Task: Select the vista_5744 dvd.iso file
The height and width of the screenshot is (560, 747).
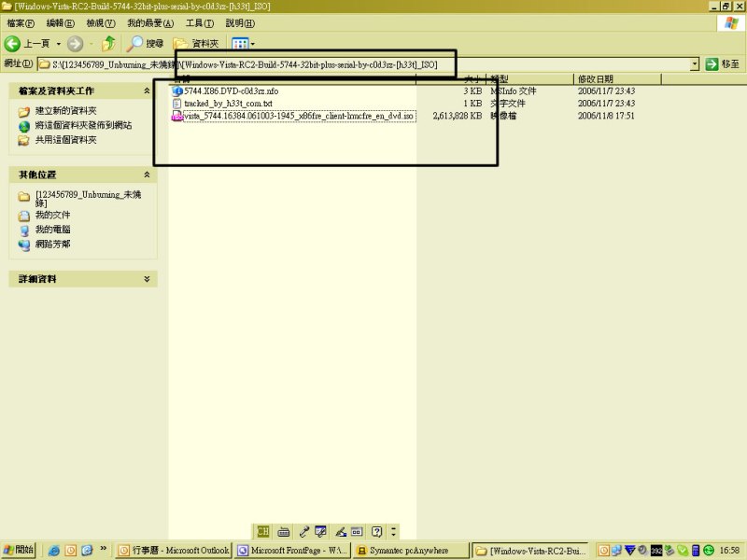Action: point(299,116)
